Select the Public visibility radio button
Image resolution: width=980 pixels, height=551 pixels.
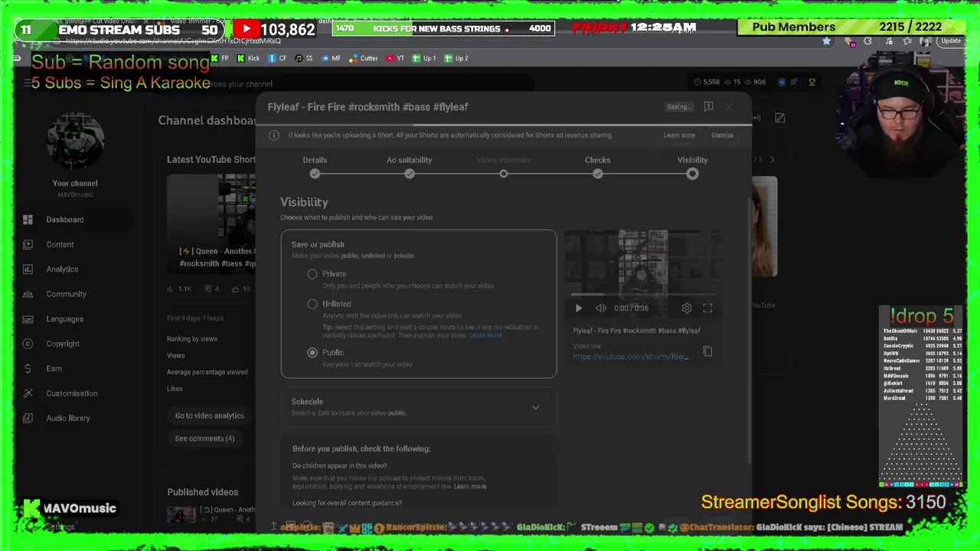point(312,353)
